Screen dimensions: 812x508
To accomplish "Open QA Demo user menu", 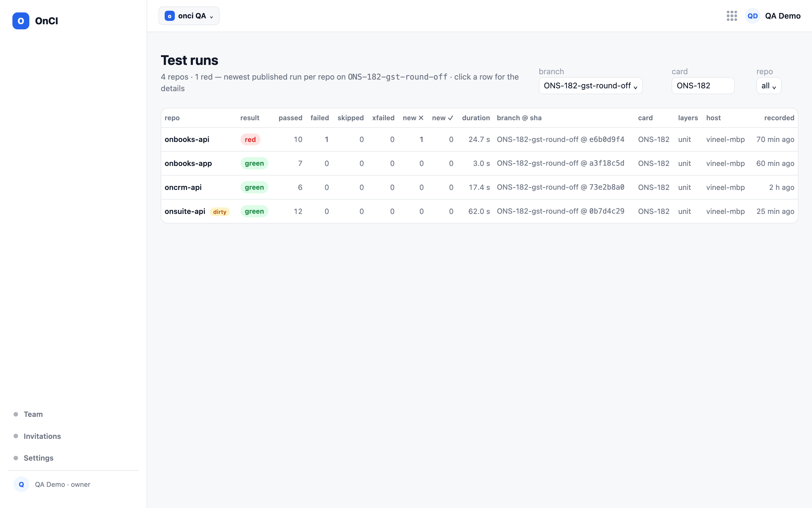I will pyautogui.click(x=773, y=16).
